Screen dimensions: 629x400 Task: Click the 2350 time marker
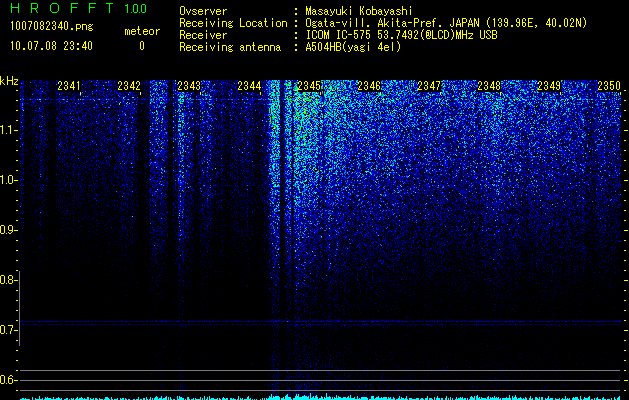[x=609, y=86]
